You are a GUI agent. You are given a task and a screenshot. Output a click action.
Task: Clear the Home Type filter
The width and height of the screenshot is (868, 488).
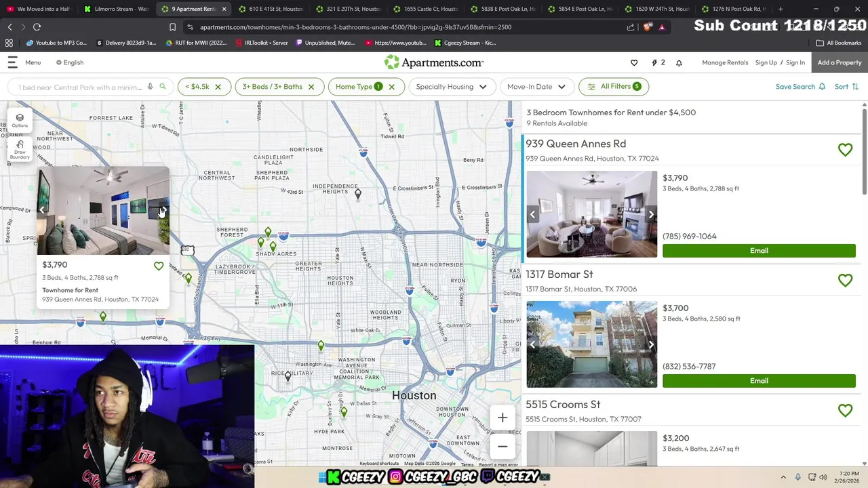(x=391, y=87)
